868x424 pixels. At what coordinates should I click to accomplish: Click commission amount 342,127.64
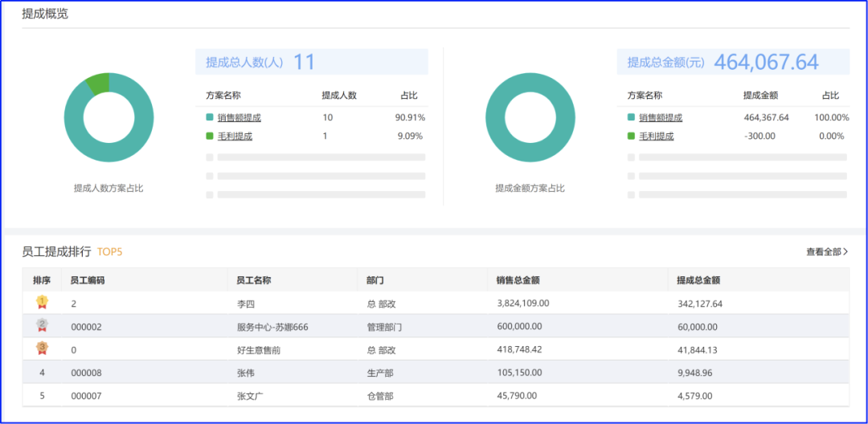[700, 304]
